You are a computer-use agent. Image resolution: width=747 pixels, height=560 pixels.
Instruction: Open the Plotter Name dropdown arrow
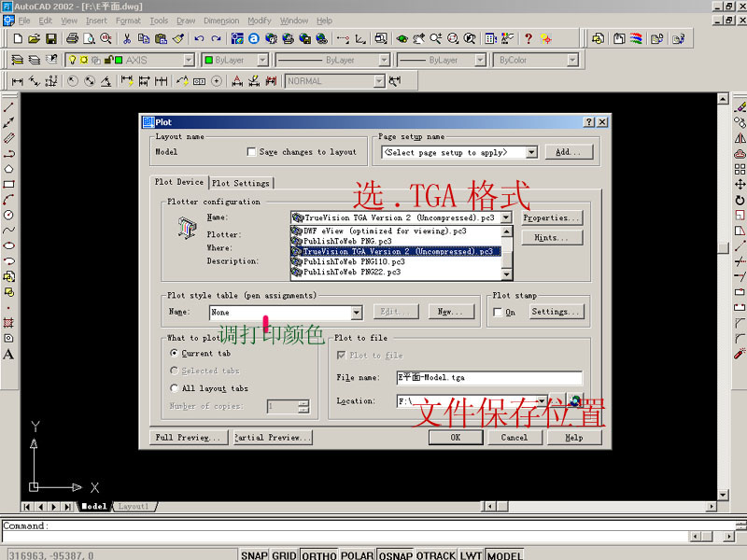point(506,217)
